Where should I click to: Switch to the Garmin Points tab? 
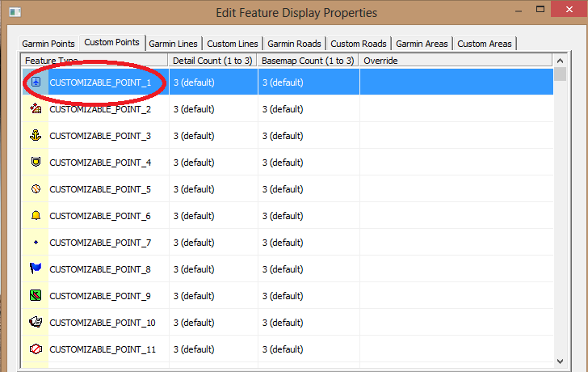[x=49, y=44]
